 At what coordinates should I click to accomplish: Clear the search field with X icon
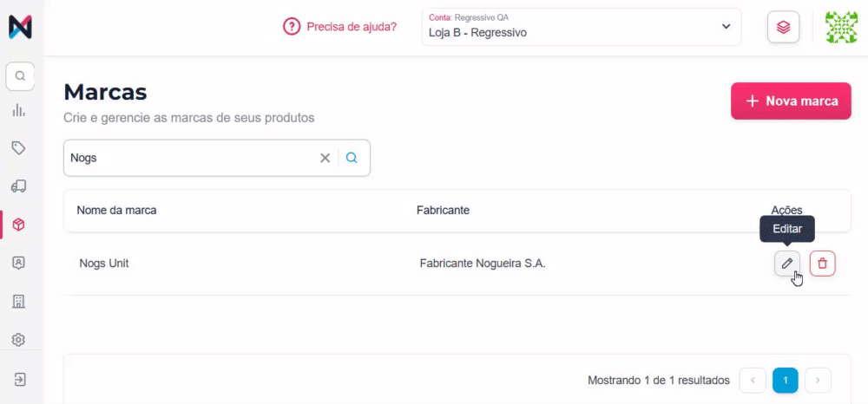pyautogui.click(x=325, y=158)
